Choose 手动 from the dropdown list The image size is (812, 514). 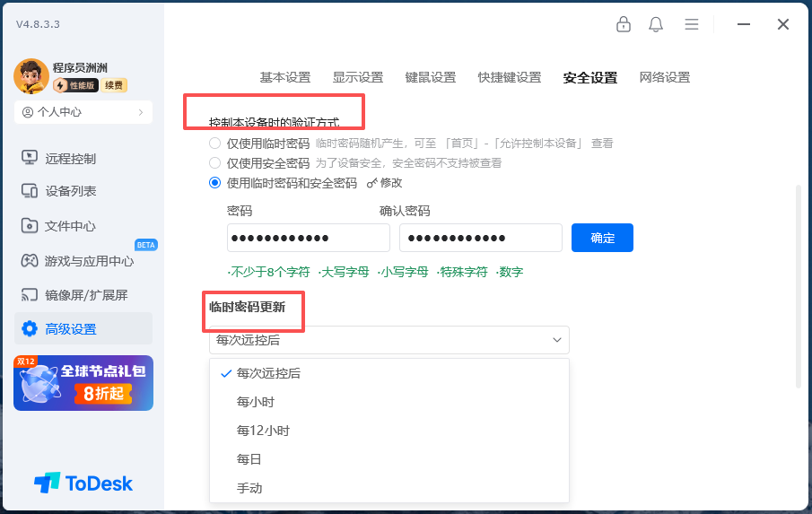coord(389,488)
